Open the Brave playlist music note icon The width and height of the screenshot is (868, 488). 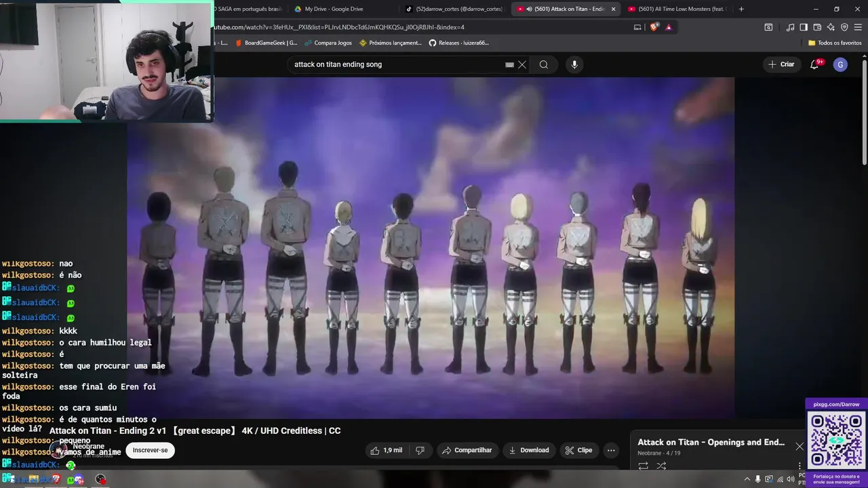click(790, 27)
